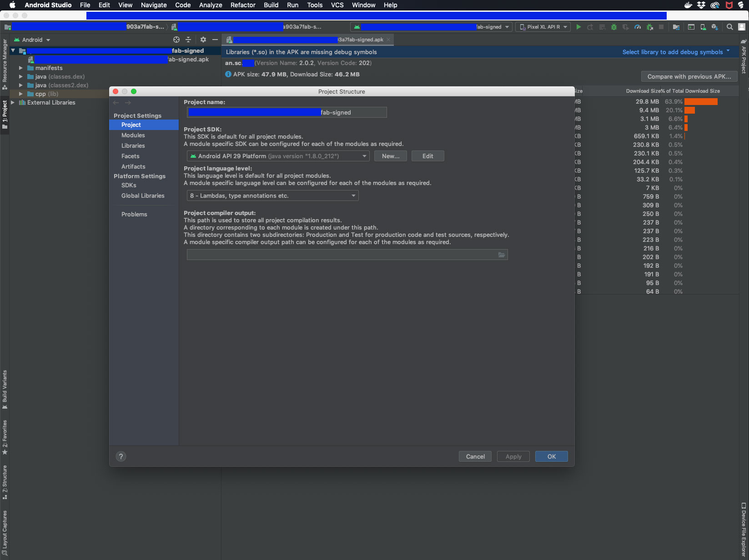Click the APK size info icon
This screenshot has width=749, height=560.
228,74
